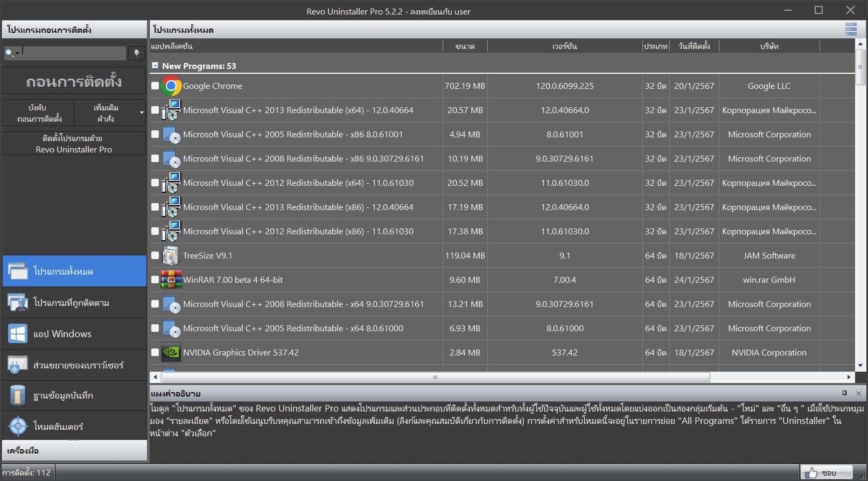Select the JAM Software company cell
The image size is (868, 481).
769,255
